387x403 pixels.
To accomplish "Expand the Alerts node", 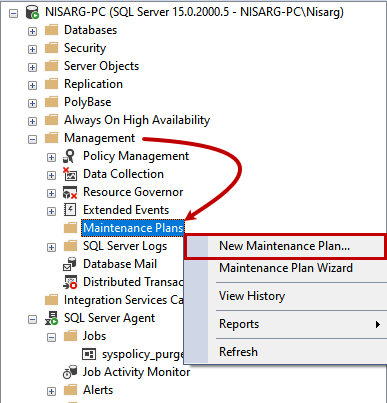I will (x=51, y=392).
